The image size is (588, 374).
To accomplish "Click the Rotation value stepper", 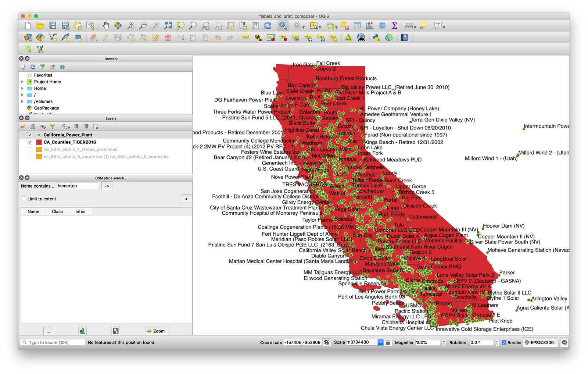I will (x=497, y=342).
